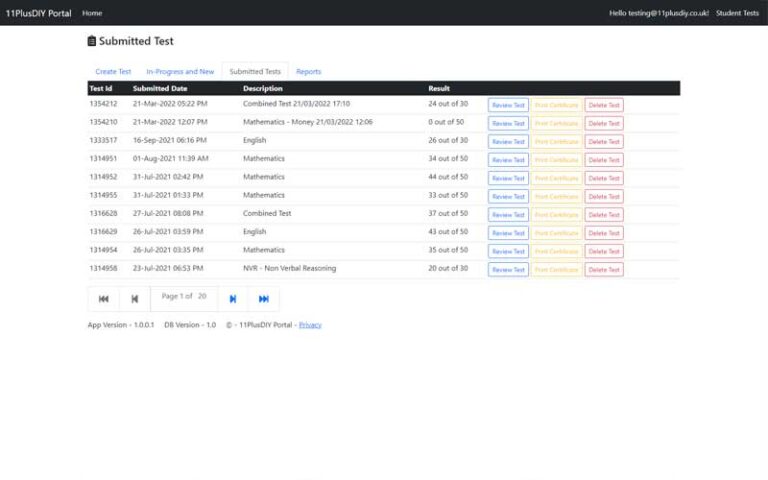Select the Submitted Tests tab
Screen dimensions: 768x480
(255, 72)
